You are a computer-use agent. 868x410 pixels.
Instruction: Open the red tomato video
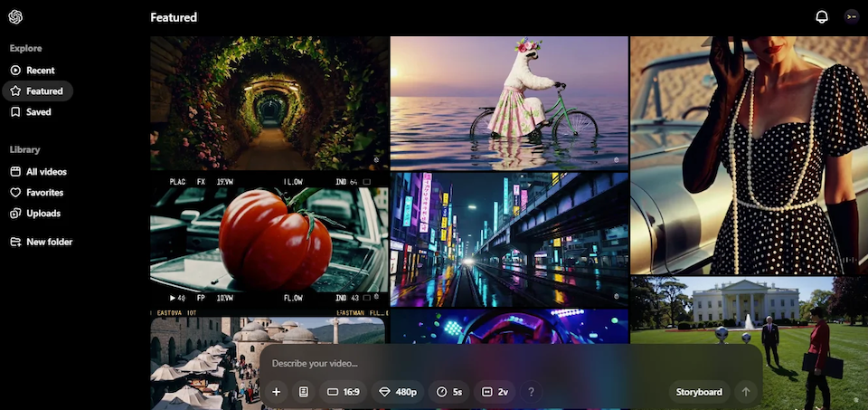pyautogui.click(x=269, y=239)
